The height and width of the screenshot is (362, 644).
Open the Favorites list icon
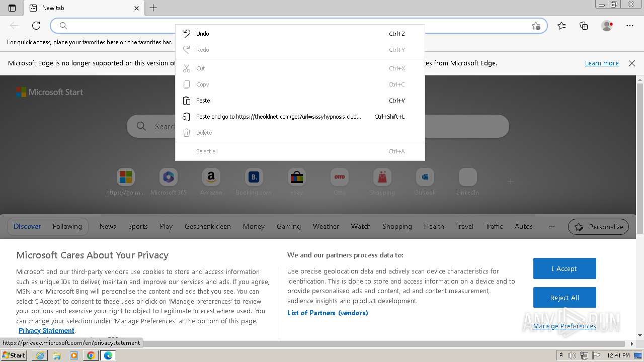tap(561, 26)
